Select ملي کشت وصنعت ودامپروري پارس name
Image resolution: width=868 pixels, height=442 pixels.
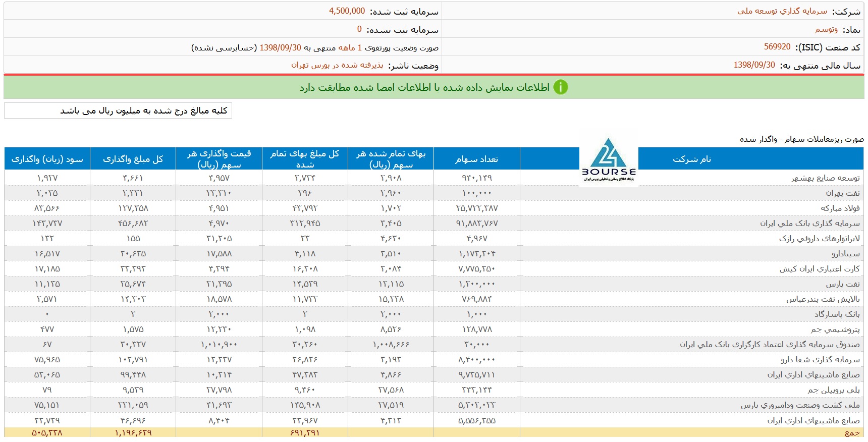click(800, 405)
